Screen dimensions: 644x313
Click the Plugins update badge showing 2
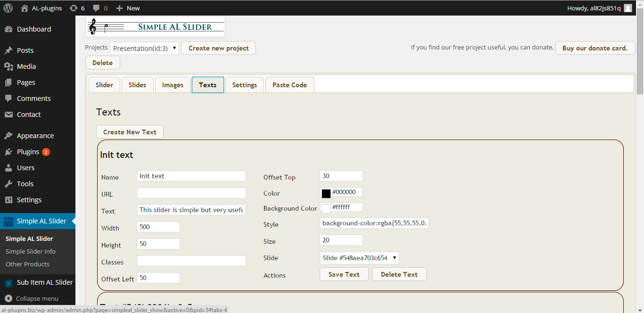[46, 152]
